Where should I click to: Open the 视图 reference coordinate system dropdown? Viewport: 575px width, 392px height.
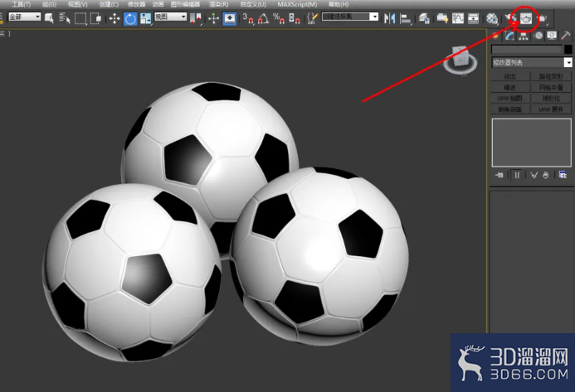point(171,17)
